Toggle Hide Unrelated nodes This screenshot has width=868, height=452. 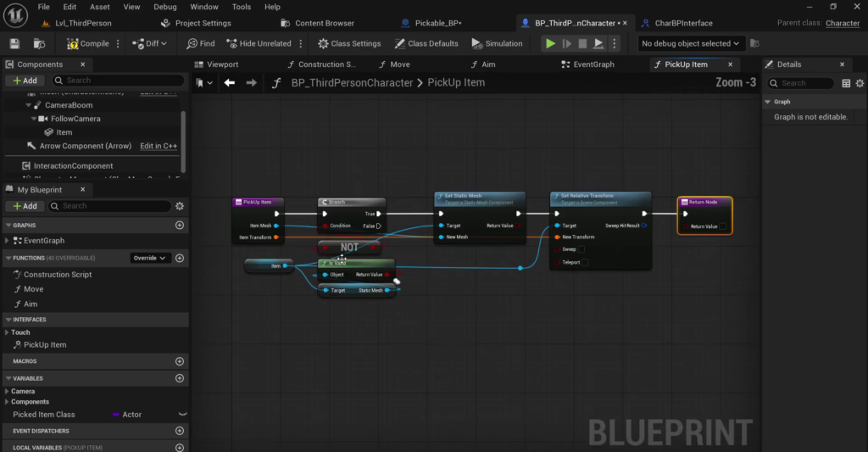coord(259,43)
